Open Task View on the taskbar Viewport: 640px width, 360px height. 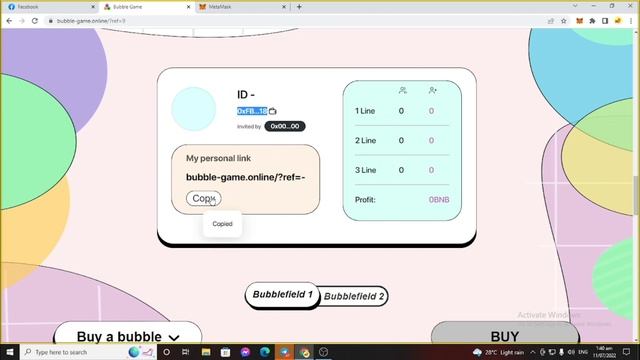(x=186, y=352)
